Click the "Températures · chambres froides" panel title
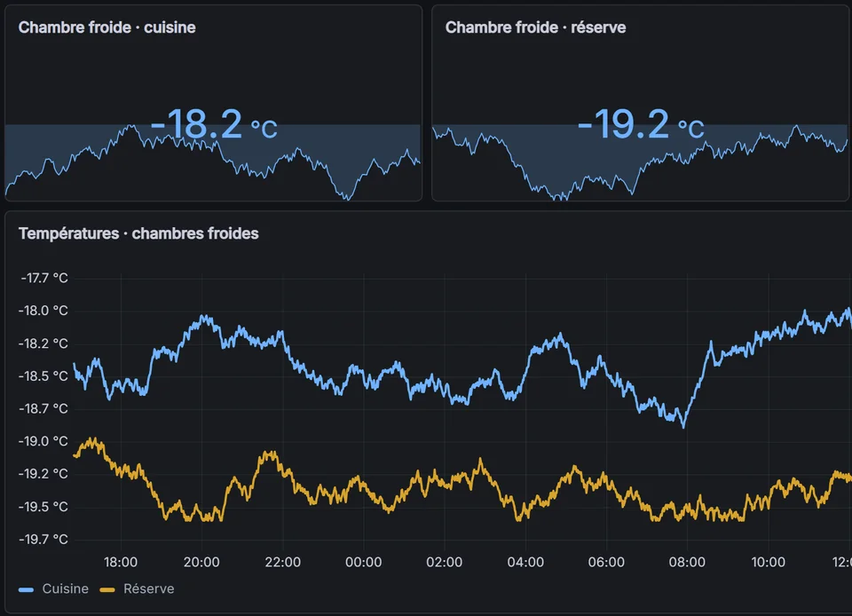Image resolution: width=852 pixels, height=616 pixels. (138, 233)
